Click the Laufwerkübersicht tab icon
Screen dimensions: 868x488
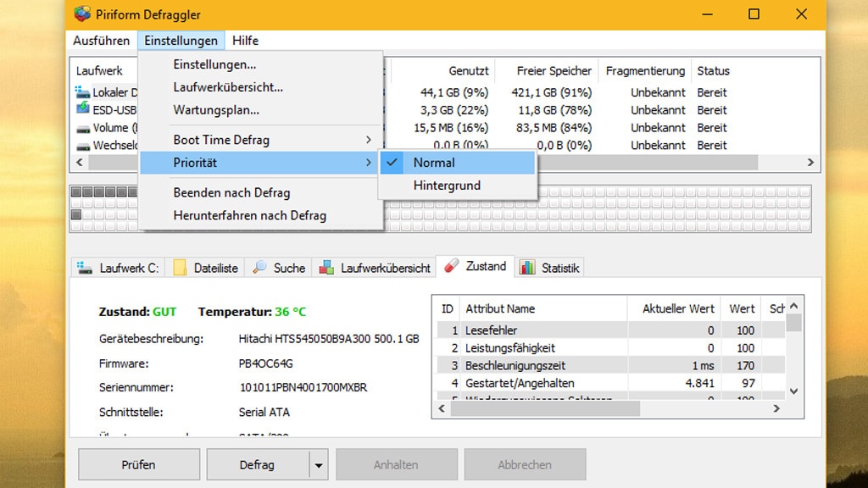[326, 268]
